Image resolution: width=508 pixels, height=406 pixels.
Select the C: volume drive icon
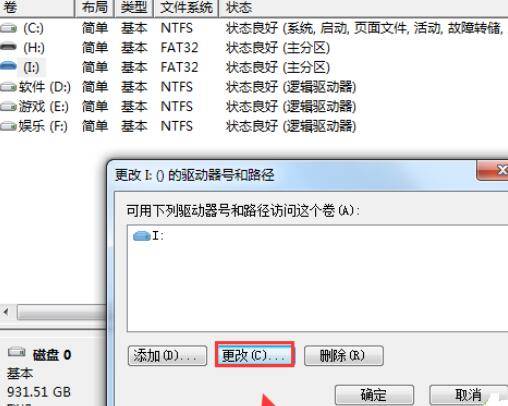pos(8,28)
